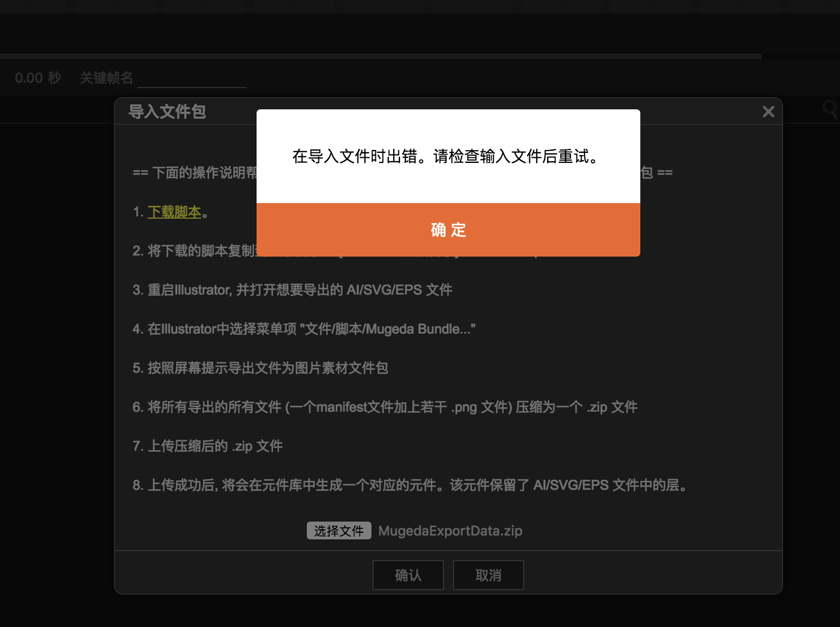Screen dimensions: 840x627
Task: Click the orange 确定 button in alert
Action: [x=448, y=230]
